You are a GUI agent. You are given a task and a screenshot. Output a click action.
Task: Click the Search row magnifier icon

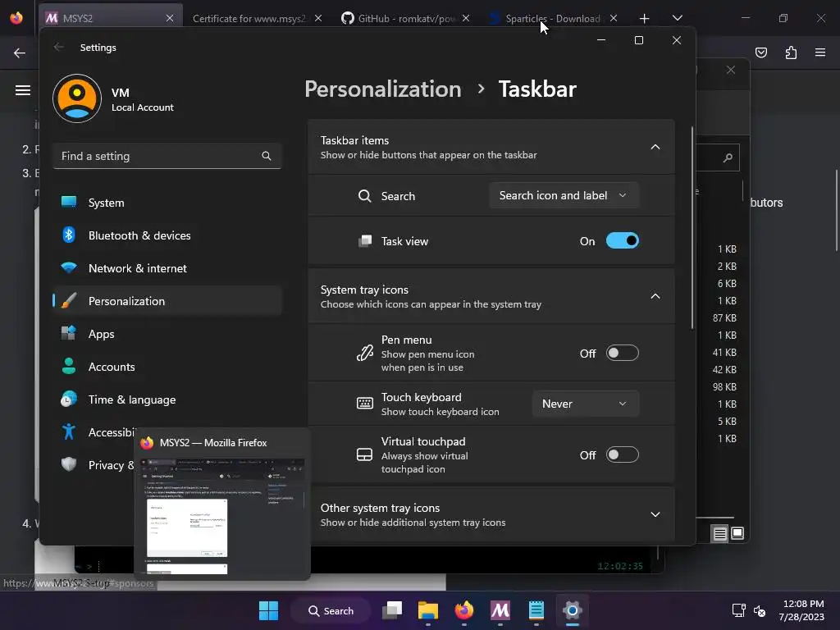click(x=365, y=196)
